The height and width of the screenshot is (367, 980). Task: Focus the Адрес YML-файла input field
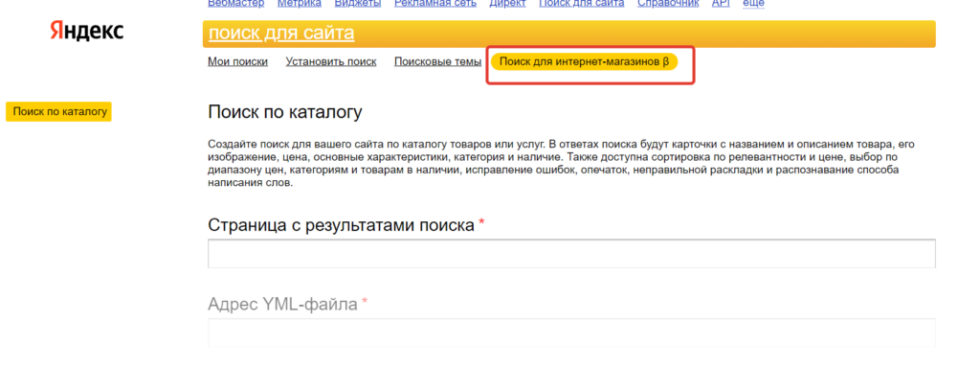coord(571,333)
